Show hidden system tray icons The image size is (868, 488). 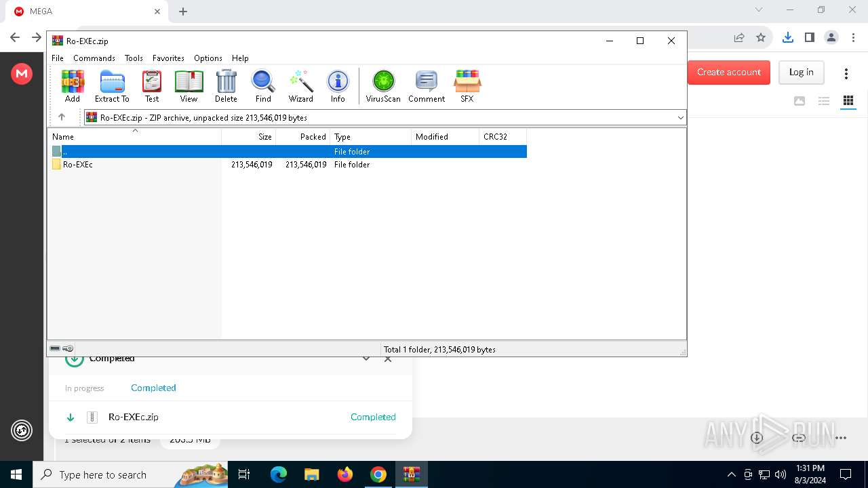coord(731,474)
